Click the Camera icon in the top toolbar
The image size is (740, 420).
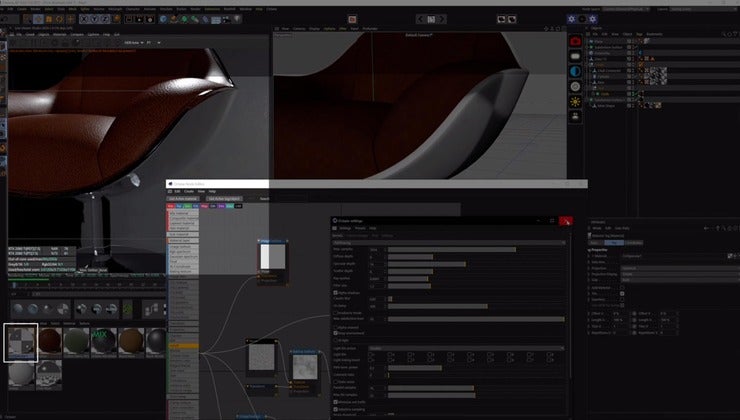click(227, 19)
